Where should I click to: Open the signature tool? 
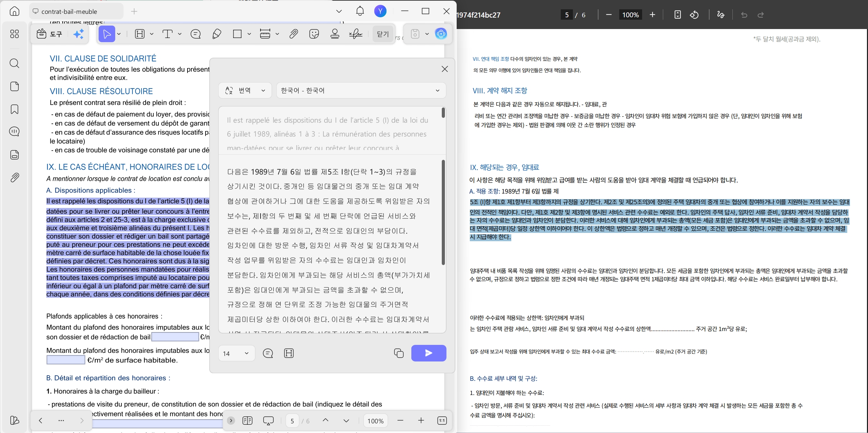(356, 34)
